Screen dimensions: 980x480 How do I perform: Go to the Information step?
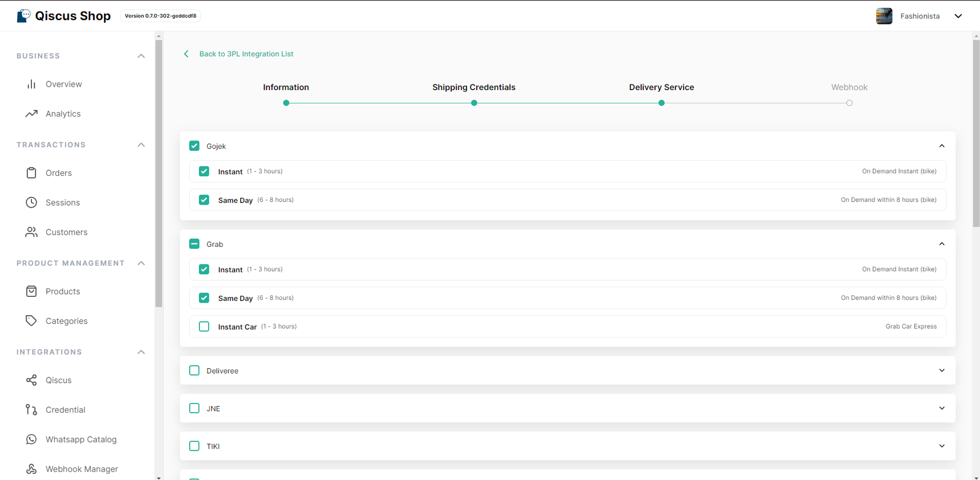click(286, 87)
